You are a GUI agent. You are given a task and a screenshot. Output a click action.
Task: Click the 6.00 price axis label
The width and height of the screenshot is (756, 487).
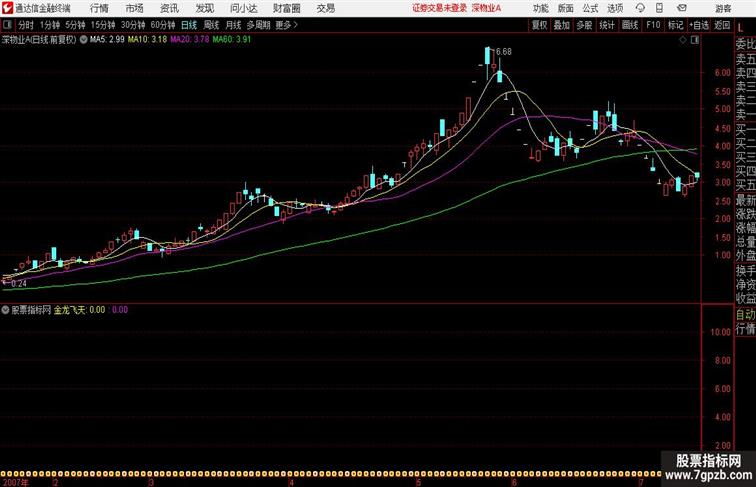coord(723,72)
